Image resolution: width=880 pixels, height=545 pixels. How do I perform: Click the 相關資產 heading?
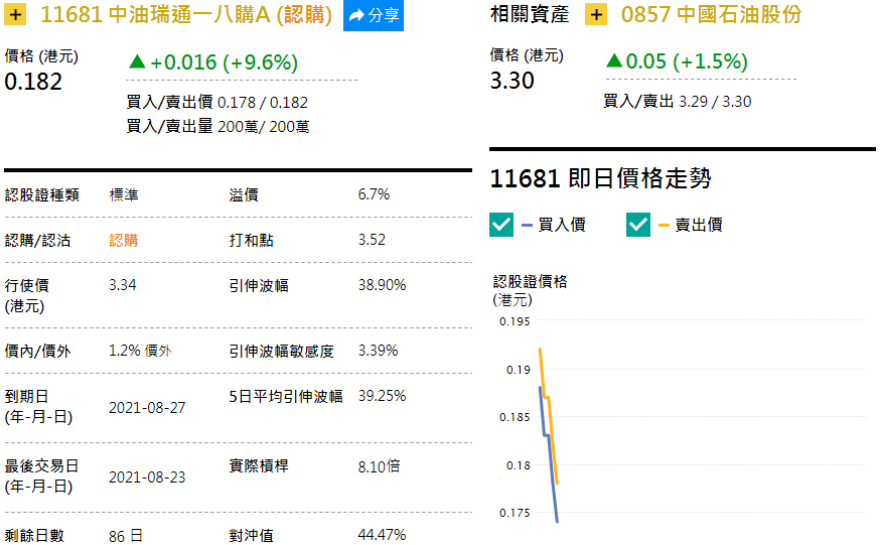pyautogui.click(x=530, y=15)
